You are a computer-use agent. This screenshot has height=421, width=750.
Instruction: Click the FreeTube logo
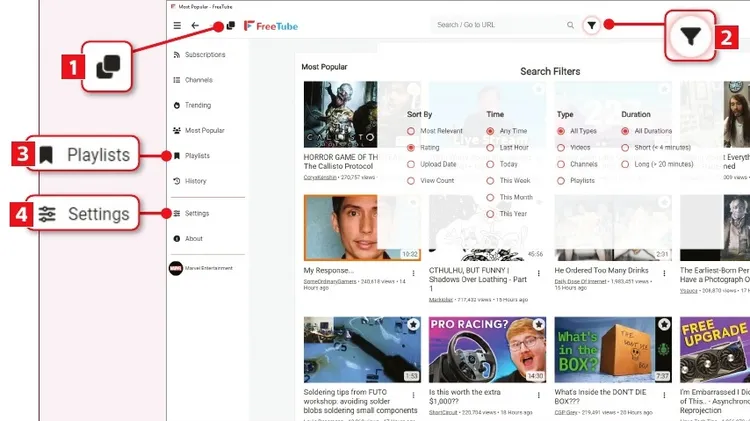[x=271, y=26]
